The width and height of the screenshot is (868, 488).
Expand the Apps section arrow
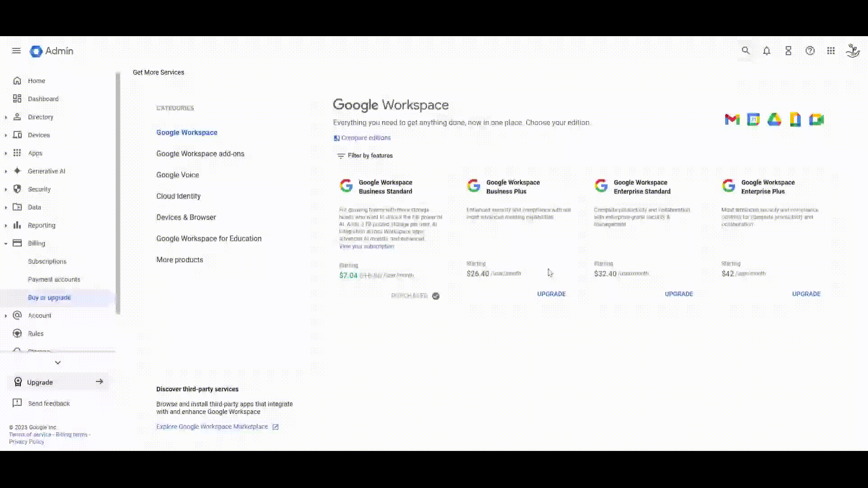click(6, 154)
